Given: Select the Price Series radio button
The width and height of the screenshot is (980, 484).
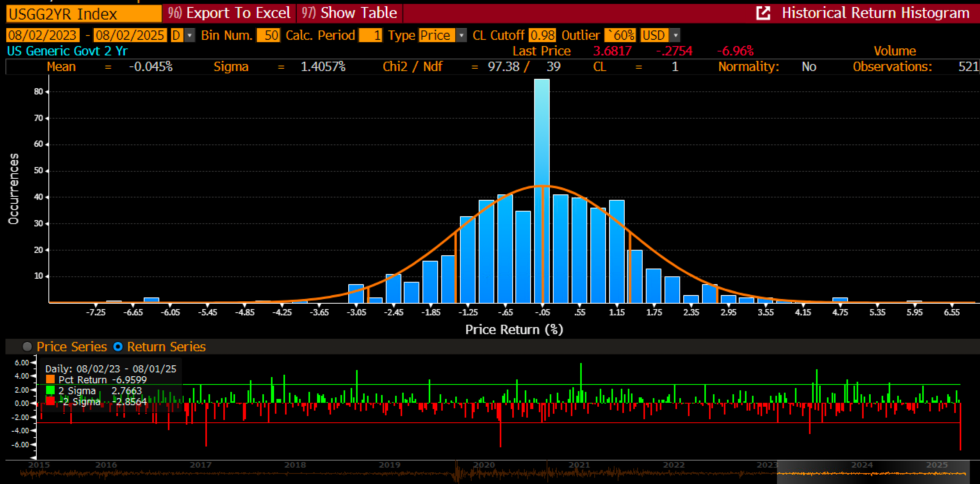Looking at the screenshot, I should [27, 347].
